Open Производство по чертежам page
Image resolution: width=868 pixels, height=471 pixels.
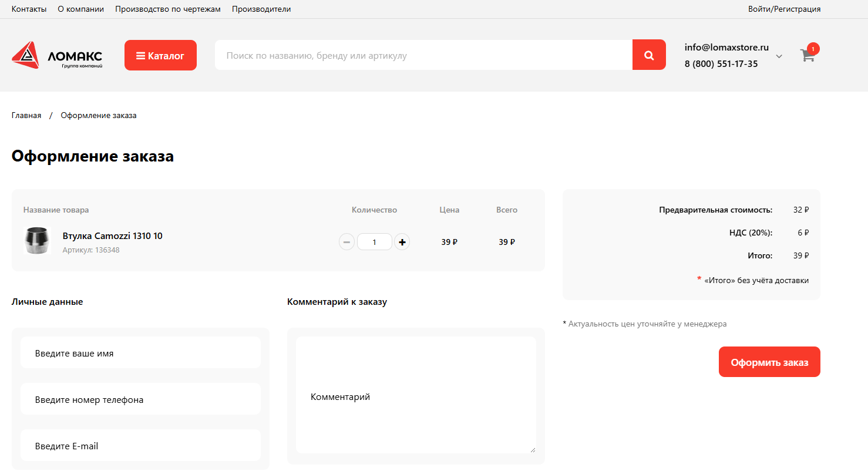tap(168, 9)
